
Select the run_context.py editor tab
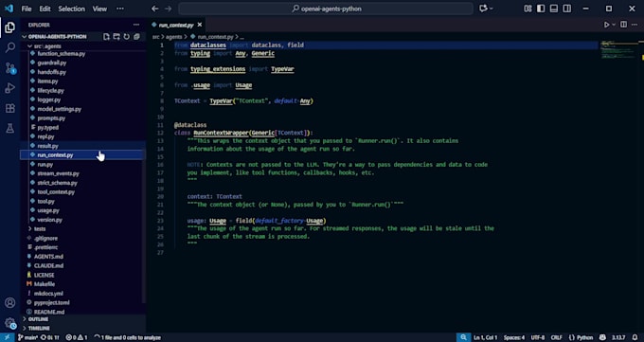click(176, 25)
